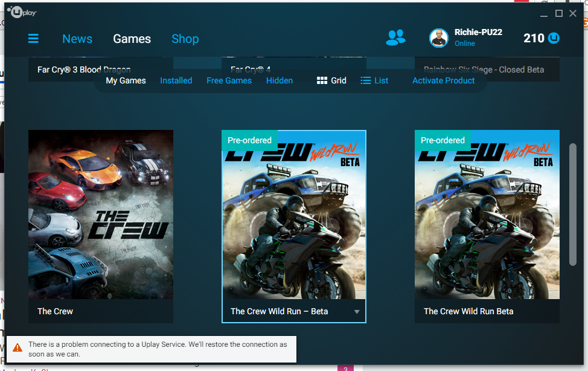The height and width of the screenshot is (371, 588).
Task: Go to the News tab
Action: pyautogui.click(x=77, y=39)
